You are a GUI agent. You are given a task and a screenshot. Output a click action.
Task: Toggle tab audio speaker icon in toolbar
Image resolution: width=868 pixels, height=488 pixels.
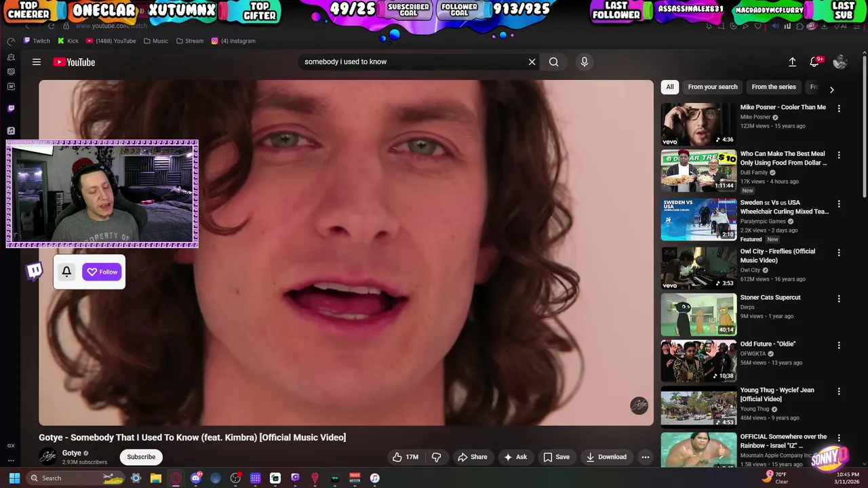coord(775,26)
